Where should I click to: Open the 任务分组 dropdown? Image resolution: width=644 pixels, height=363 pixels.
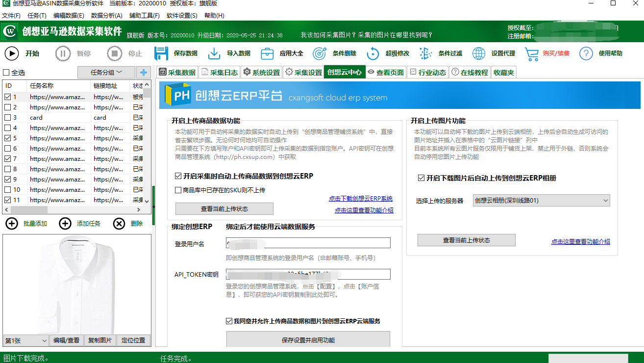click(x=106, y=73)
